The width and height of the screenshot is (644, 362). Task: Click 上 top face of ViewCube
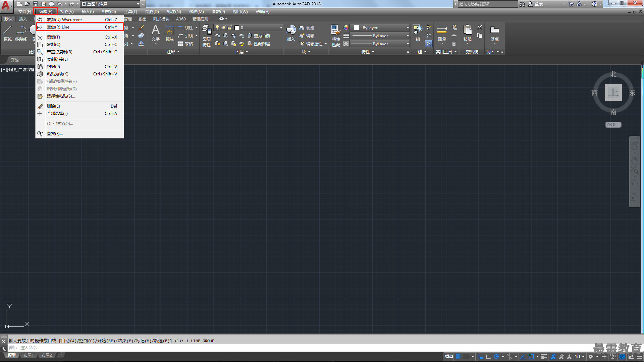(613, 93)
